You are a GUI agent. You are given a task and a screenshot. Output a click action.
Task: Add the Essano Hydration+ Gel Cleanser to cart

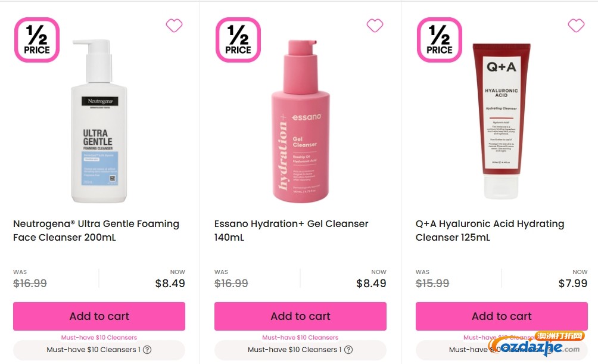[300, 316]
